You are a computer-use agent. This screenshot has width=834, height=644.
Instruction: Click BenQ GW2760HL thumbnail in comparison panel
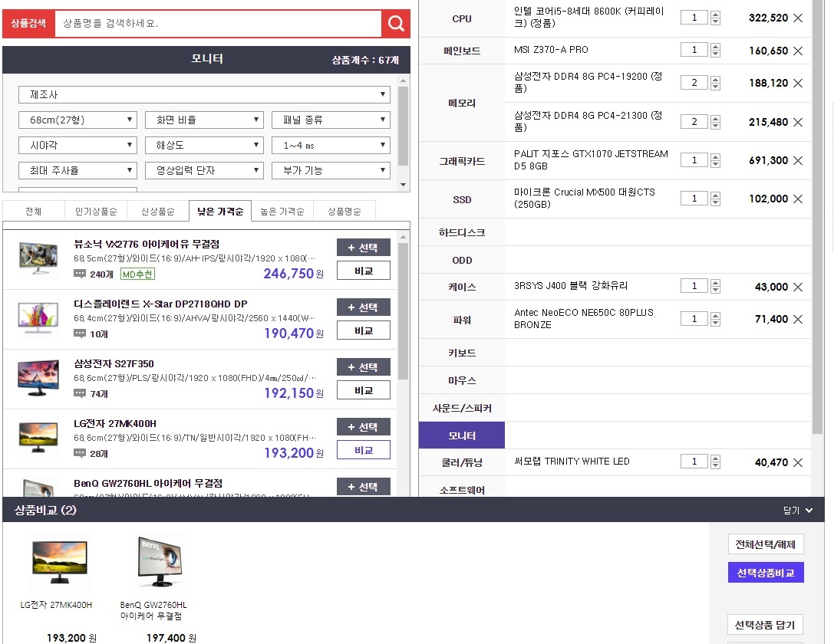point(160,562)
